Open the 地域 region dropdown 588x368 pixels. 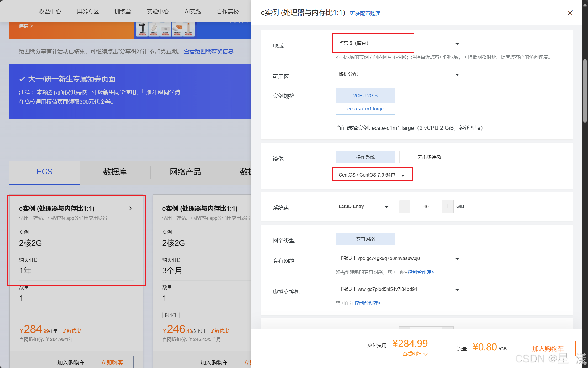tap(397, 44)
